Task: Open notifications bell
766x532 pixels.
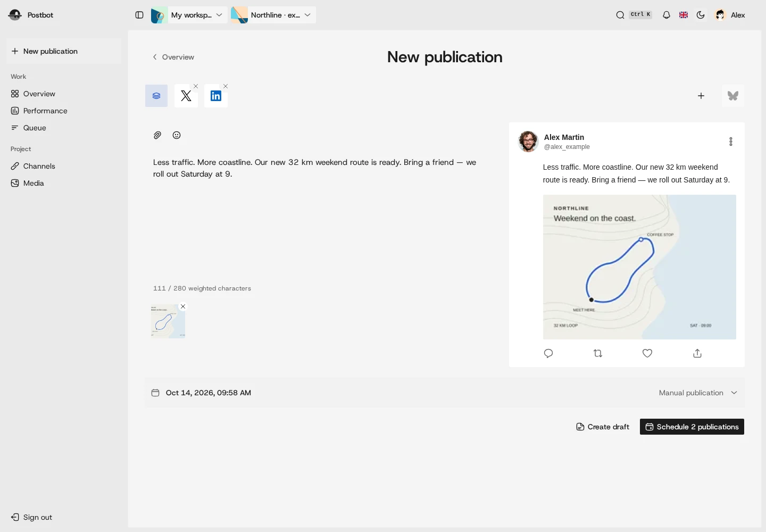Action: (667, 15)
